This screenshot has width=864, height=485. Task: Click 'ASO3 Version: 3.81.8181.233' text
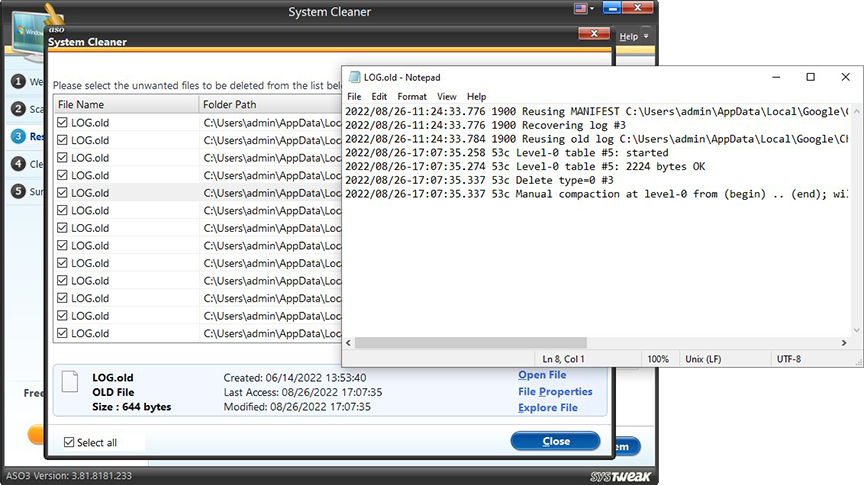click(x=69, y=476)
